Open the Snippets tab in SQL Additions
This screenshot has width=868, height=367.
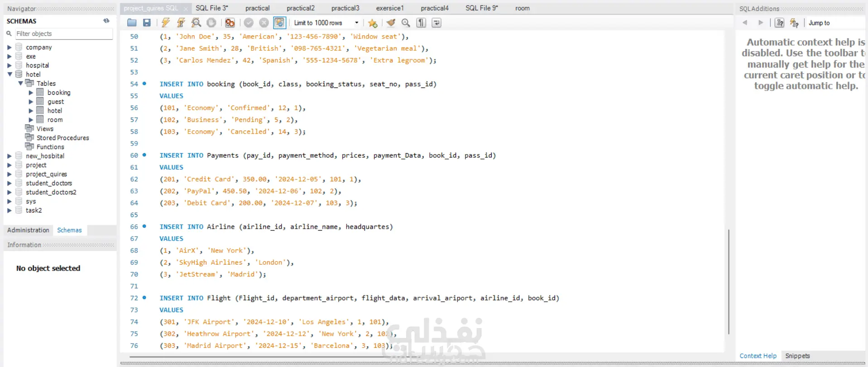(797, 356)
